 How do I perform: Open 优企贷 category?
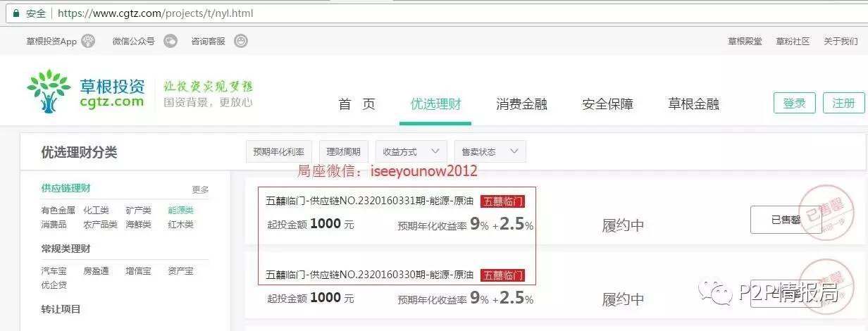[x=54, y=285]
